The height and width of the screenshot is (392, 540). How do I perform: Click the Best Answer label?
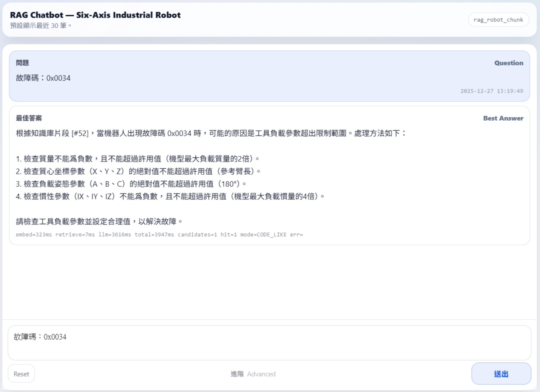(503, 118)
